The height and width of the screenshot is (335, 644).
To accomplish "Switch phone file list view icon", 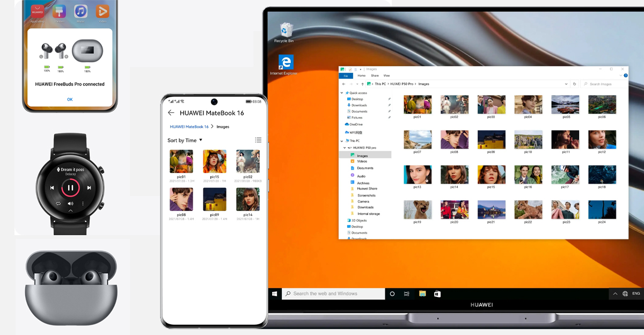I will point(258,140).
